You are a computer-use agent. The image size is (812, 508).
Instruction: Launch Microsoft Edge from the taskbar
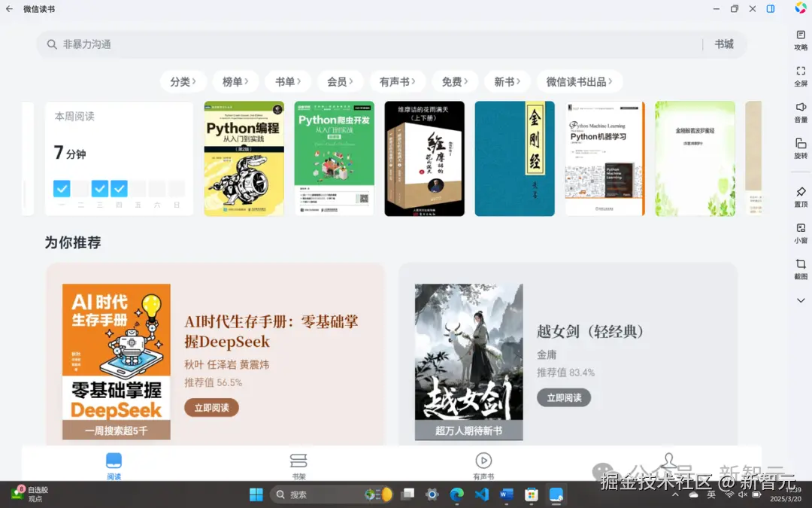click(x=457, y=494)
